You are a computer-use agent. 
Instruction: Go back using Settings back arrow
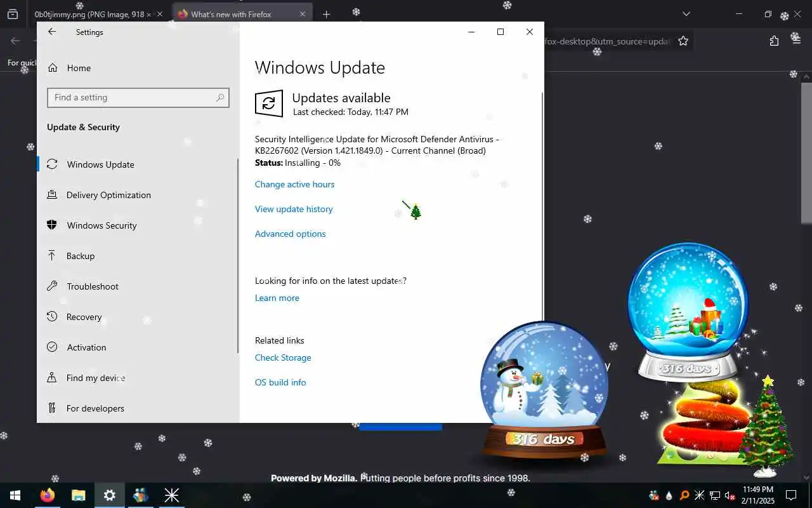[x=52, y=32]
